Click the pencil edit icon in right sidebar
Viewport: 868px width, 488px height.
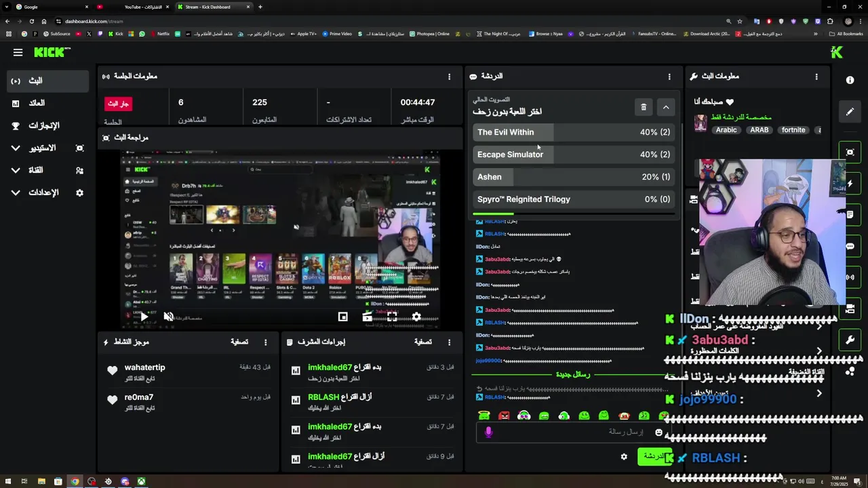click(850, 111)
